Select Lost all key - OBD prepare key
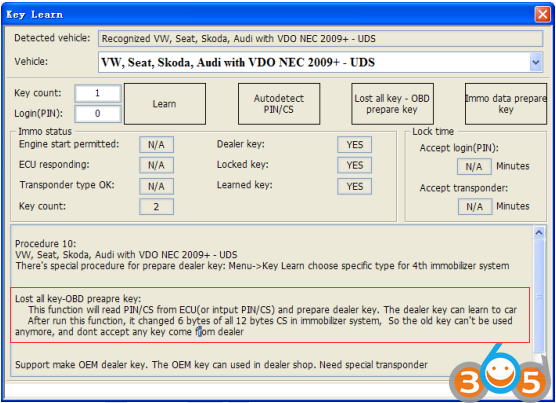 coord(392,104)
